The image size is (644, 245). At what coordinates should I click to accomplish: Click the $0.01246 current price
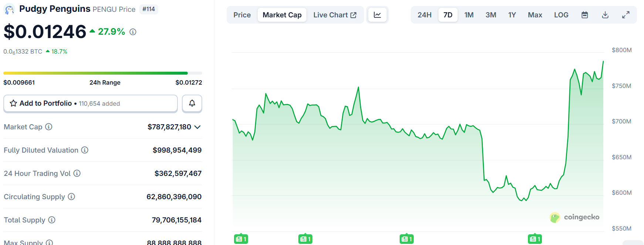45,32
